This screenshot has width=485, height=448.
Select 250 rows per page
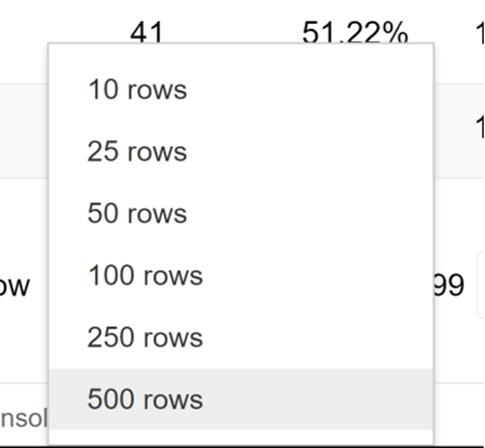[x=241, y=338]
